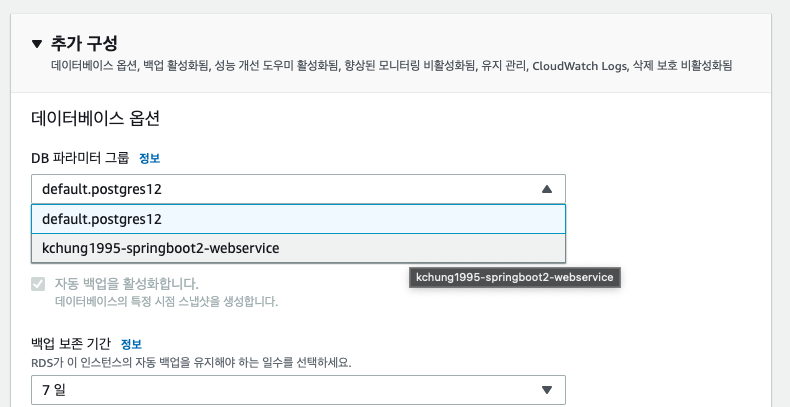790x407 pixels.
Task: Toggle 자동 백업을 활성화합니다 checkbox
Action: (38, 284)
